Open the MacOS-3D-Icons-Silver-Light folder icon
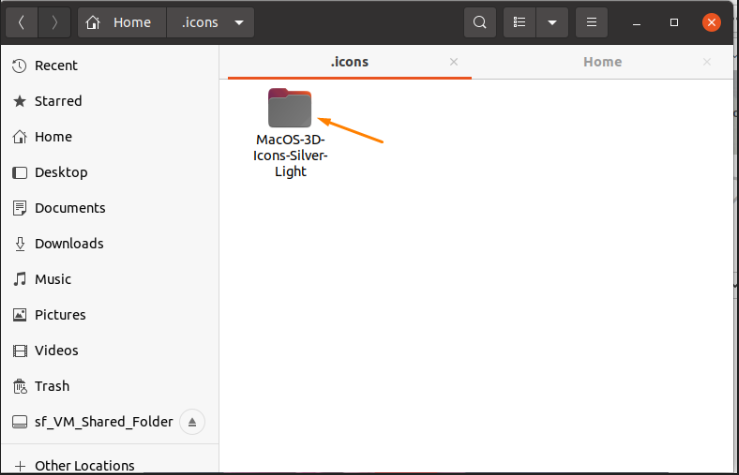The height and width of the screenshot is (475, 739). click(x=289, y=108)
